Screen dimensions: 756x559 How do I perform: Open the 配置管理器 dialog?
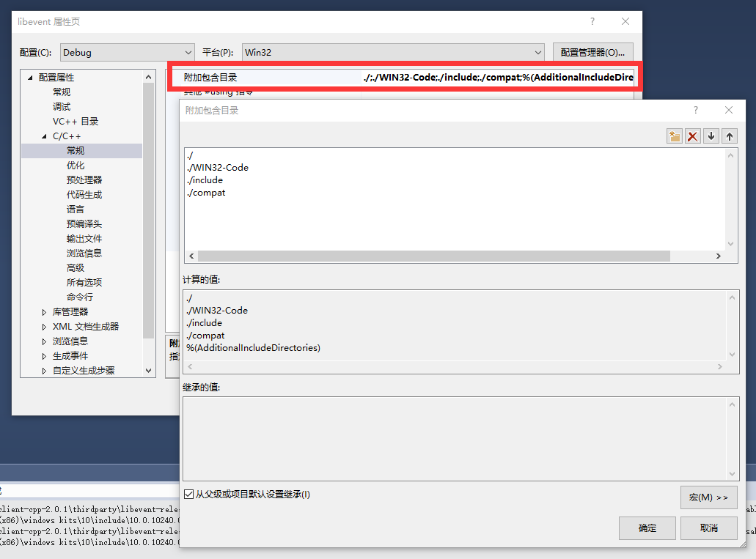[592, 52]
